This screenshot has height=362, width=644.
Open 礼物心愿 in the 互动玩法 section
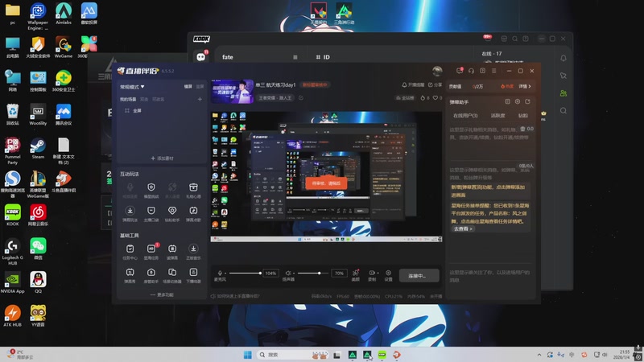pos(193,187)
